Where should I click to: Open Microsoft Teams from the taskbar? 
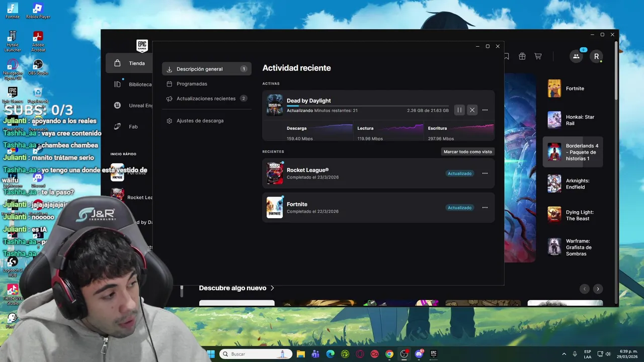point(315,354)
